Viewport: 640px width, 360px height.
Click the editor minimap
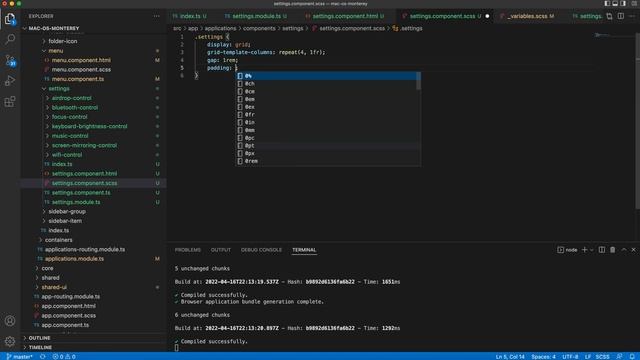pyautogui.click(x=614, y=36)
